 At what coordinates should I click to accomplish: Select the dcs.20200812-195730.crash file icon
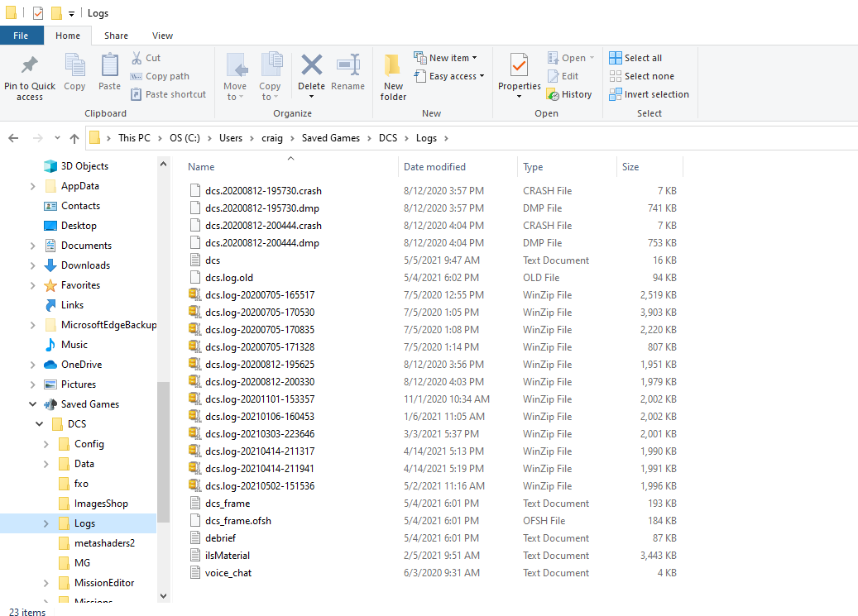(x=194, y=190)
